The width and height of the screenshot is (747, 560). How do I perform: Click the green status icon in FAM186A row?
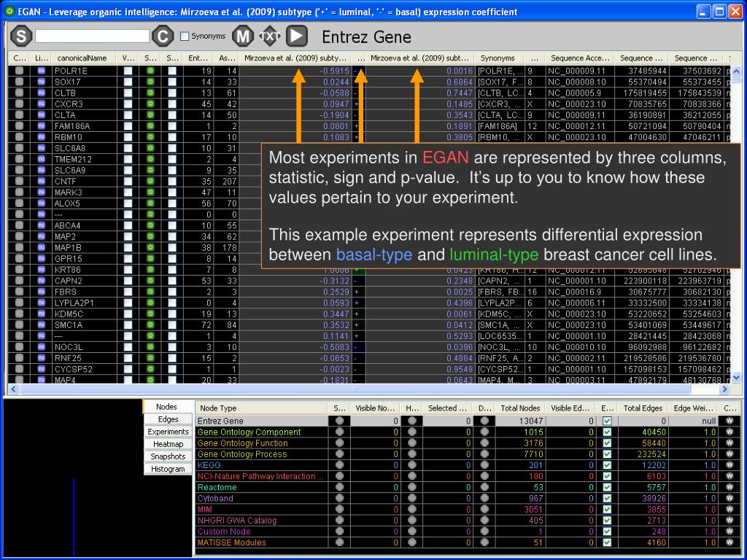pos(150,126)
